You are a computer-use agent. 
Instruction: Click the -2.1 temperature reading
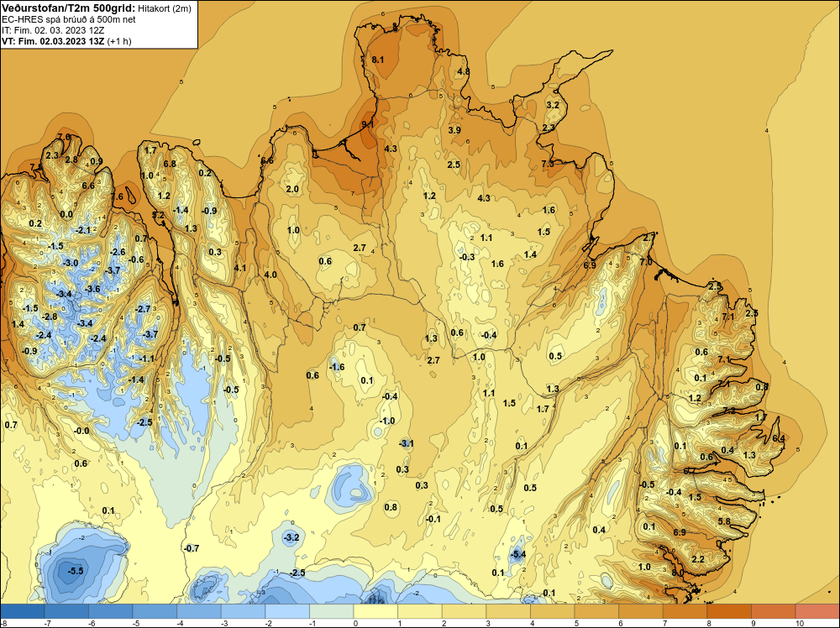point(83,230)
